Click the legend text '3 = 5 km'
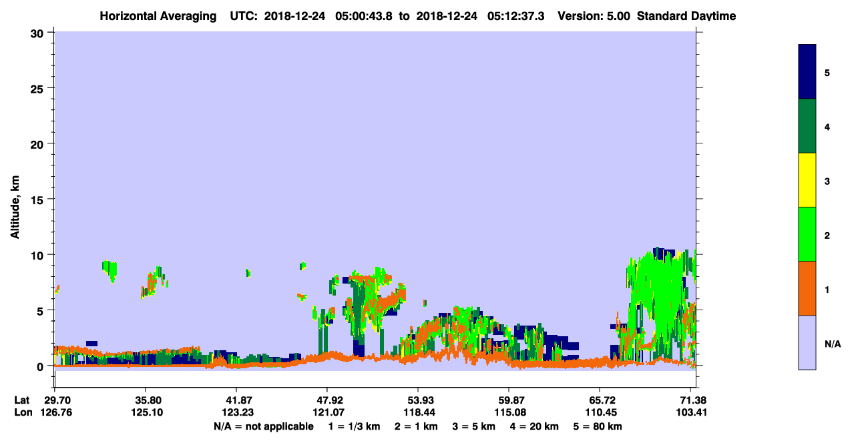Image resolution: width=868 pixels, height=445 pixels. (475, 426)
